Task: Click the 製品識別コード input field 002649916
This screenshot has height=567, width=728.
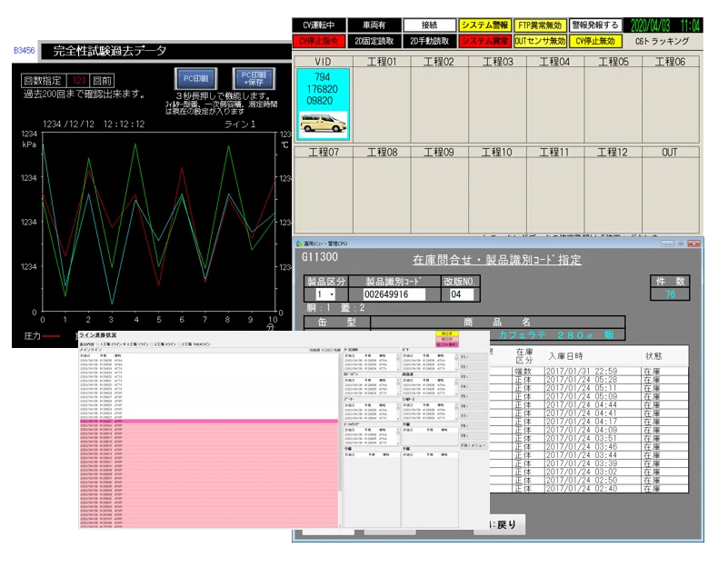Action: (x=394, y=294)
